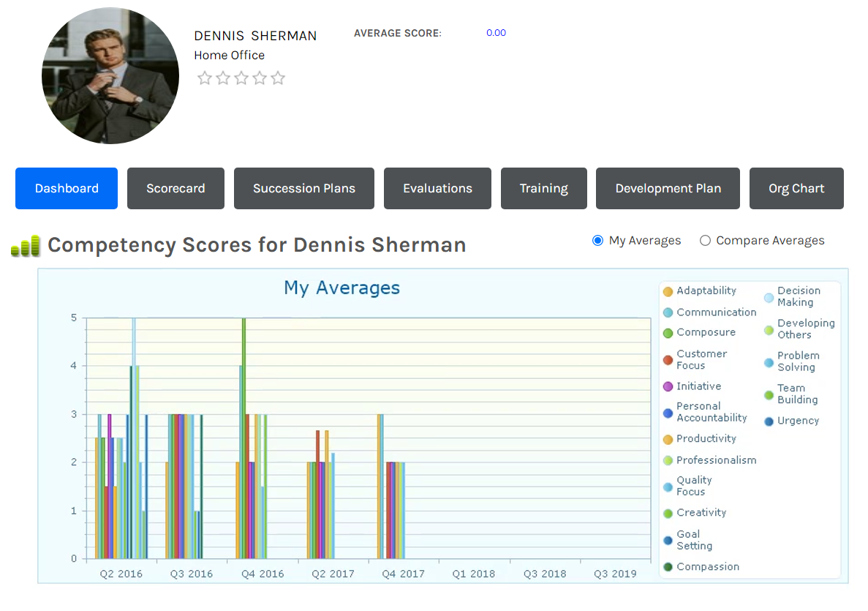Open the Succession Plans section

click(x=304, y=188)
